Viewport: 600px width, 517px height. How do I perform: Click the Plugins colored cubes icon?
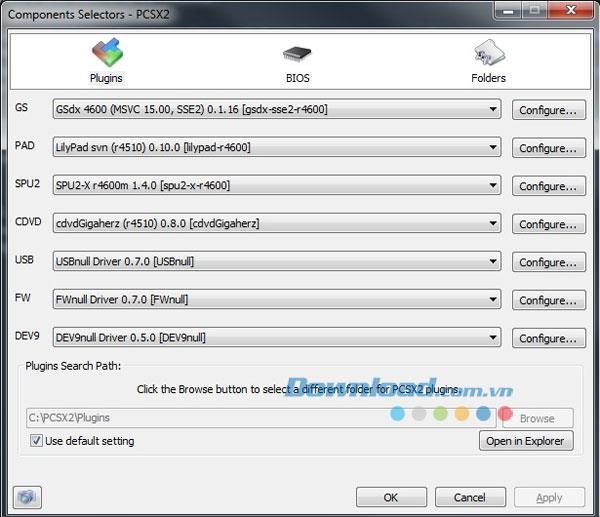pyautogui.click(x=107, y=54)
